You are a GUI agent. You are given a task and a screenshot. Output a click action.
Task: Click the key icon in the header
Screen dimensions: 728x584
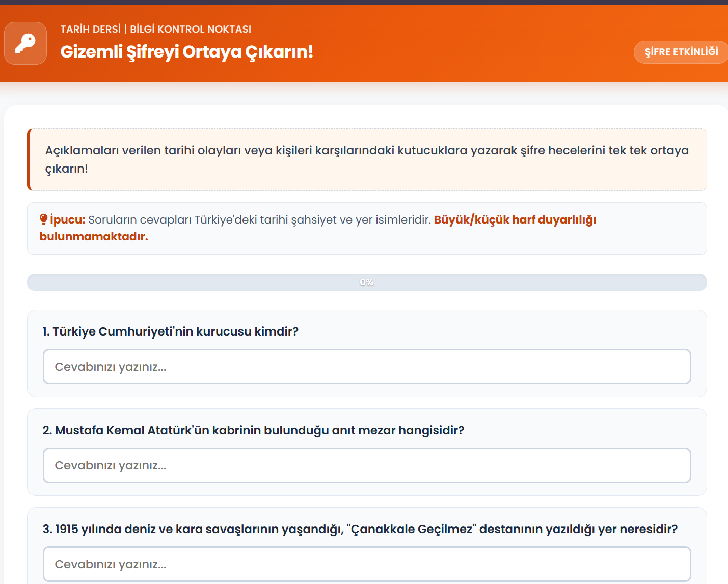tap(25, 43)
